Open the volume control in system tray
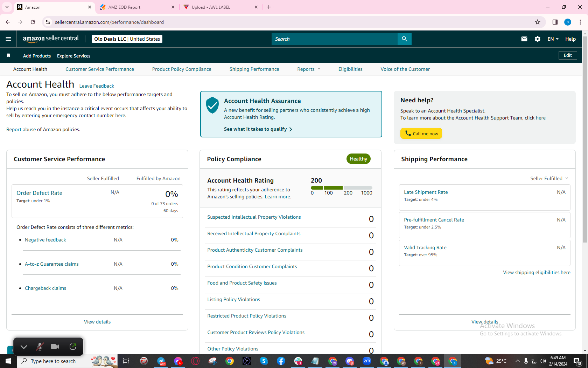Viewport: 588px width, 368px height. pos(543,361)
